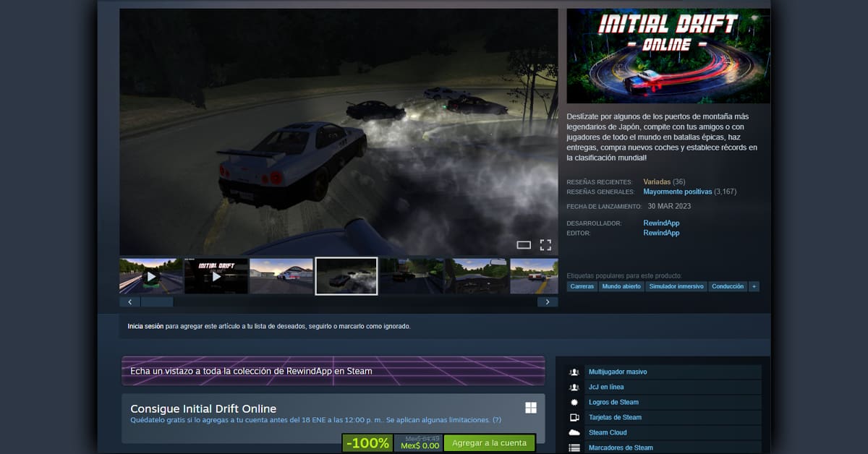
Task: Click the Tarjetas de Steam icon
Action: click(574, 417)
